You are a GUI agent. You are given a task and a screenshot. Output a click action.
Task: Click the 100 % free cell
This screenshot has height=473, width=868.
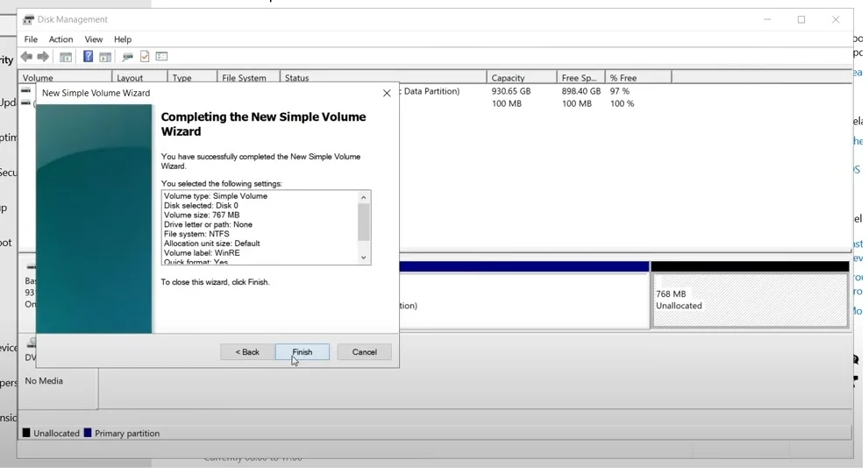(622, 104)
